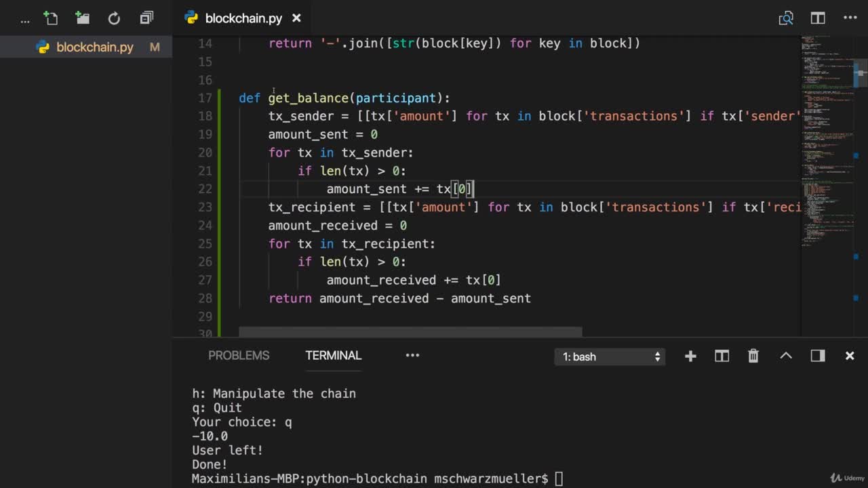The width and height of the screenshot is (868, 488).
Task: Create a new terminal with plus icon
Action: click(690, 357)
